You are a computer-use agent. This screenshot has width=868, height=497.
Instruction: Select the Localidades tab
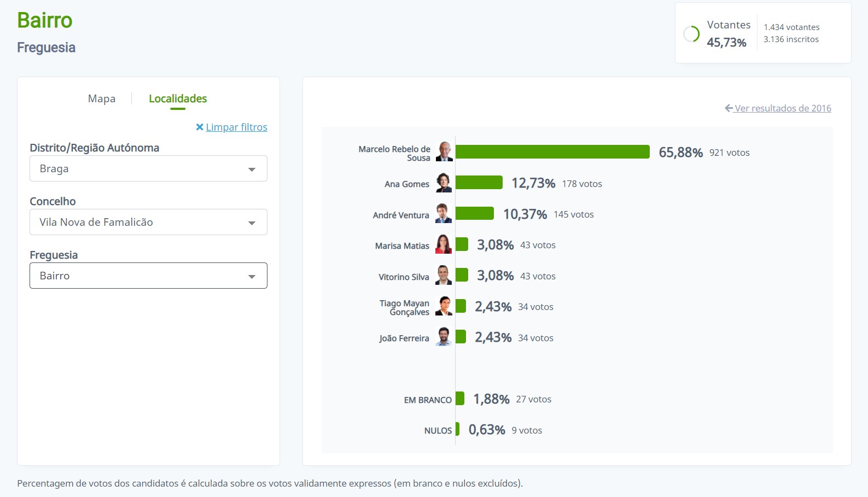pos(178,99)
